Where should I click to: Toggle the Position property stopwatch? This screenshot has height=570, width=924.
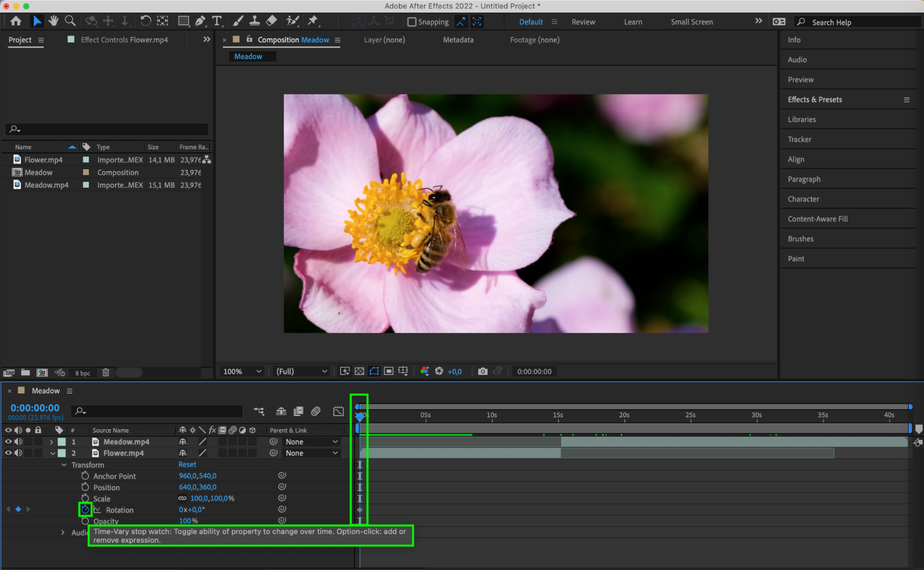point(85,487)
